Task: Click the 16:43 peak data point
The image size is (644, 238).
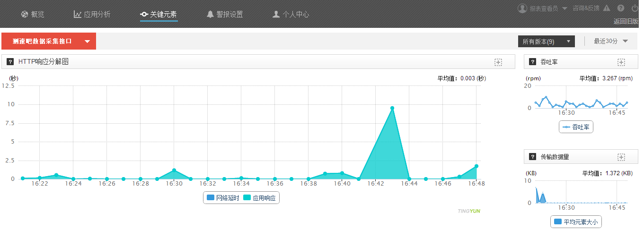Action: click(392, 108)
